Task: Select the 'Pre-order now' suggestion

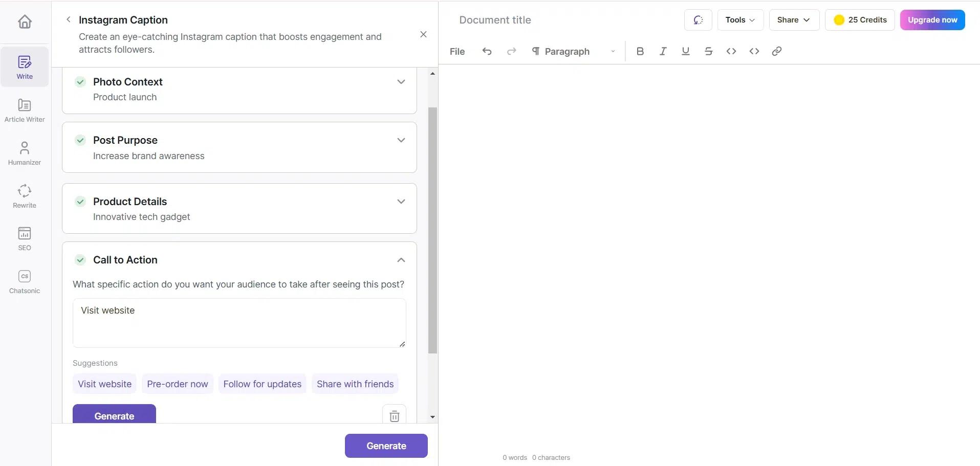Action: click(178, 384)
